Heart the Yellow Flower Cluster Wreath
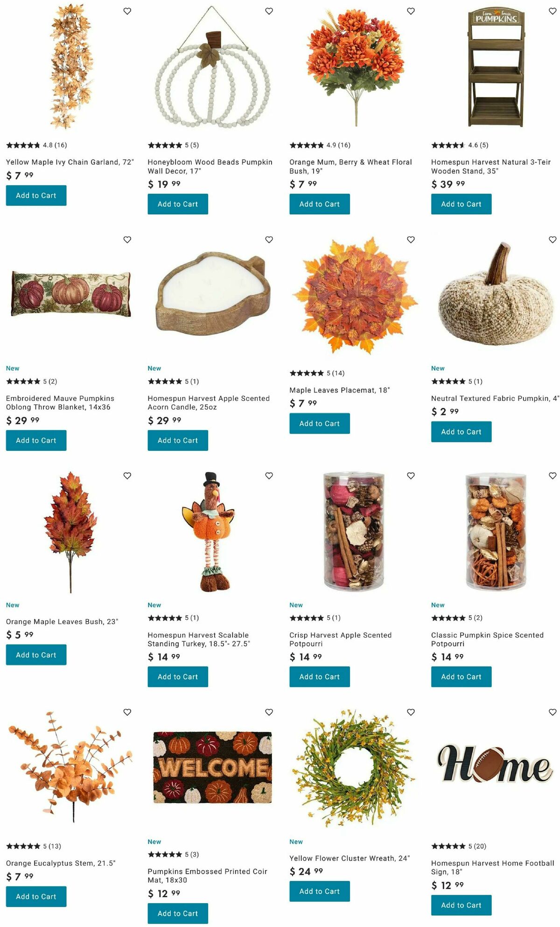Screen dimensions: 560x927 [x=411, y=712]
